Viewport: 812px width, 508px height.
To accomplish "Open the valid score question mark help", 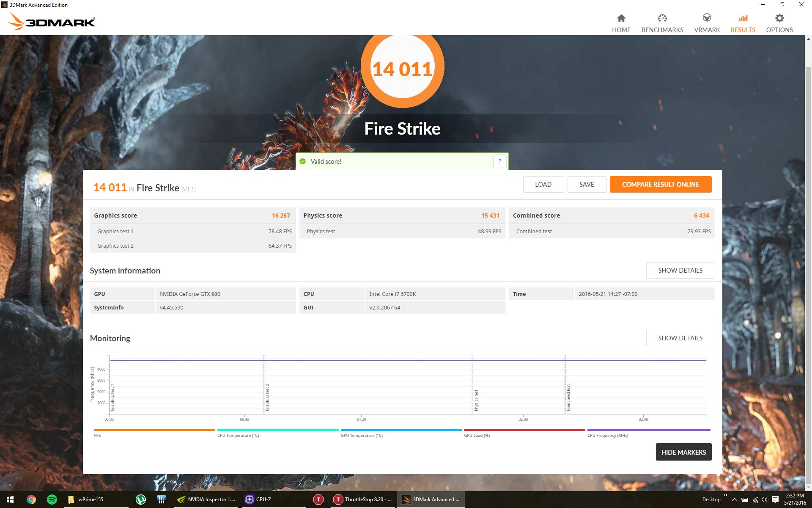I will pos(500,161).
